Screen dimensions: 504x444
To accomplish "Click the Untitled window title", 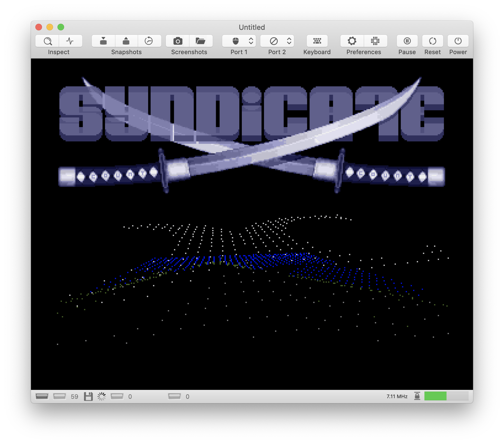I will 252,27.
